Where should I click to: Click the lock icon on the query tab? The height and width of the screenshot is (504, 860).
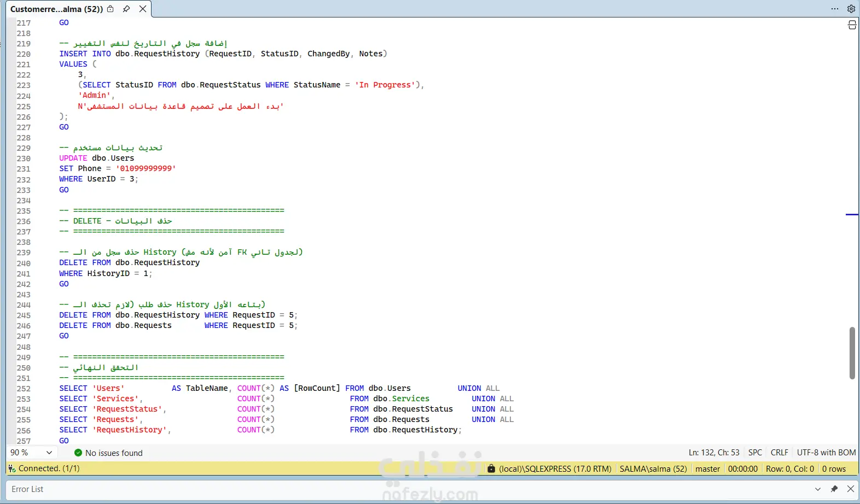pyautogui.click(x=111, y=9)
